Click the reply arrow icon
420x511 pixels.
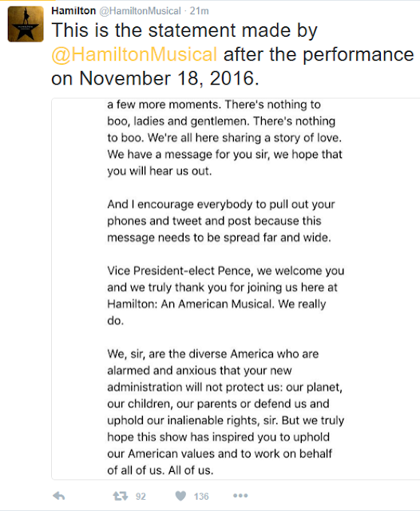point(59,496)
